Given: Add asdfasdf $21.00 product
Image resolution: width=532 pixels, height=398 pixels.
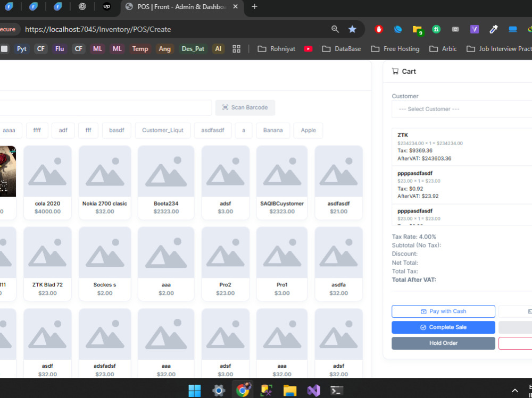Looking at the screenshot, I should [x=338, y=182].
